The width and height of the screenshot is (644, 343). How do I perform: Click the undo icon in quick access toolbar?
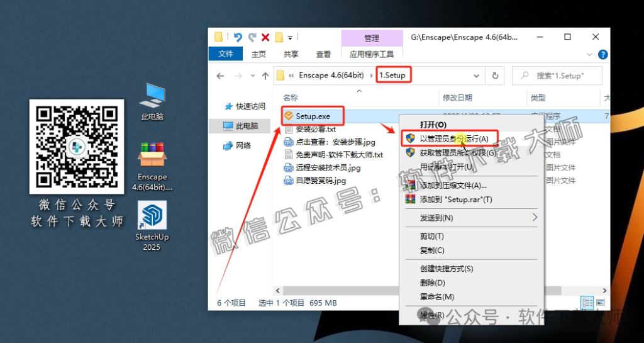click(x=238, y=38)
